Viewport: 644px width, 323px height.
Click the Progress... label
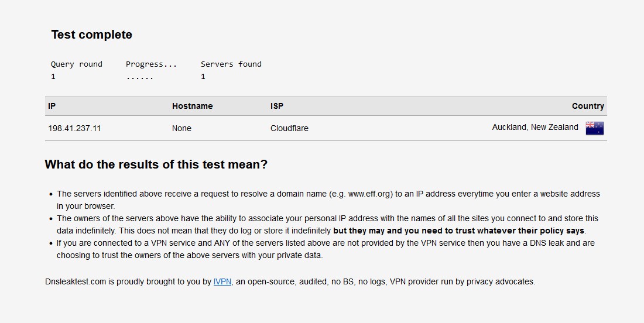coord(151,64)
